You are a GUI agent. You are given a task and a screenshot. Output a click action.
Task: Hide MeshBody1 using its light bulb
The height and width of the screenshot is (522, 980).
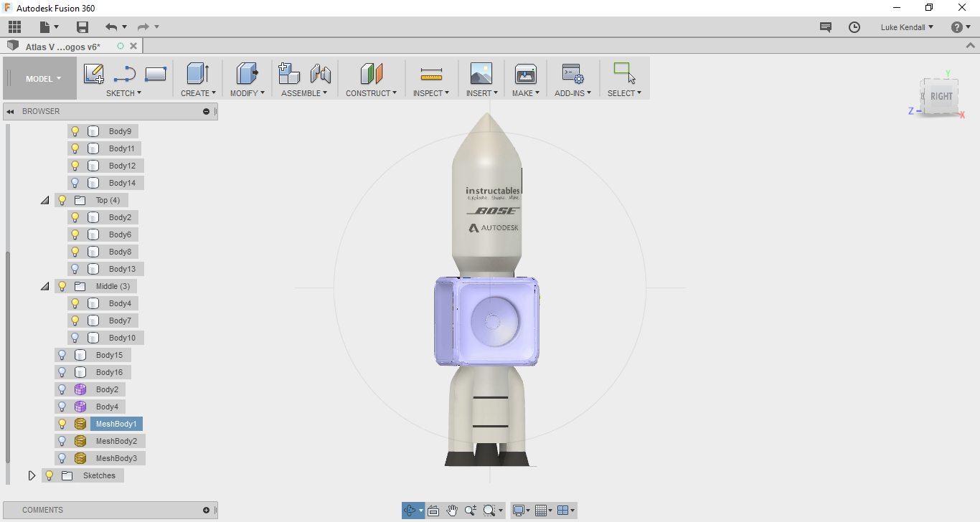click(62, 424)
